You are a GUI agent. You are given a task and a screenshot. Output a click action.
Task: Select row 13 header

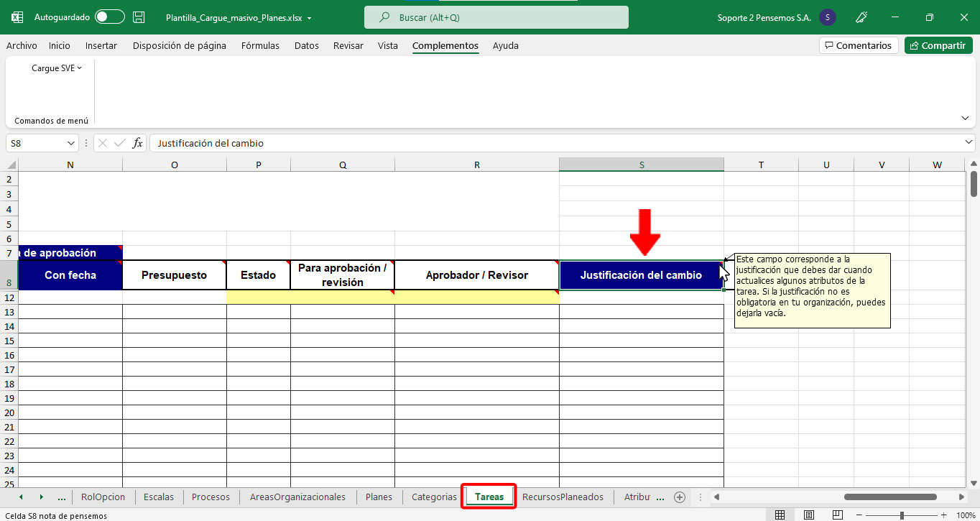tap(9, 312)
